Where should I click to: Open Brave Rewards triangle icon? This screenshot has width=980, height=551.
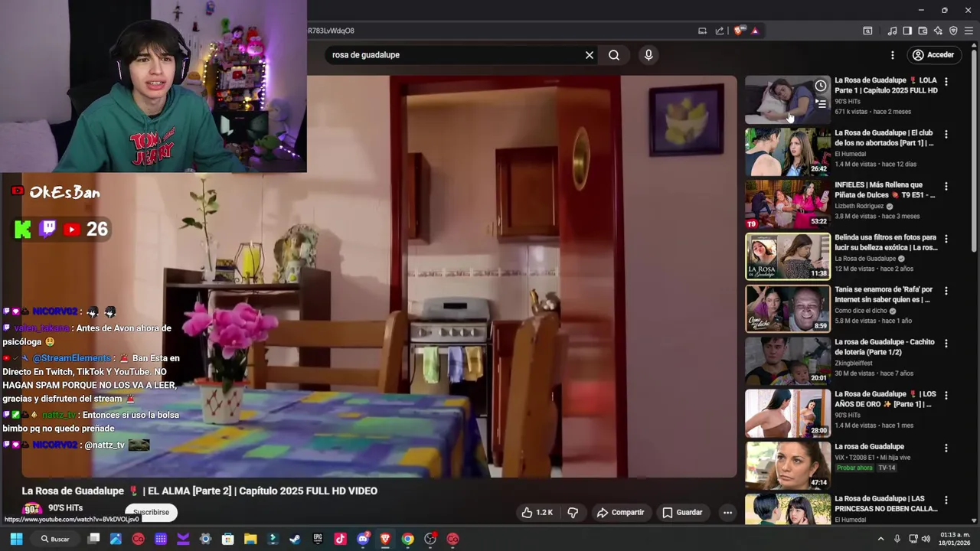[x=755, y=31]
